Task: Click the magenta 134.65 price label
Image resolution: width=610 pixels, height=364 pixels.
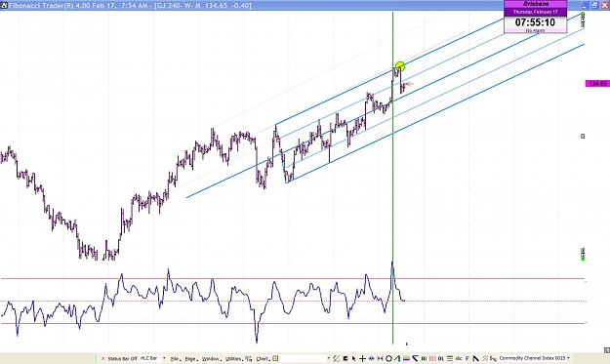Action: (x=597, y=84)
